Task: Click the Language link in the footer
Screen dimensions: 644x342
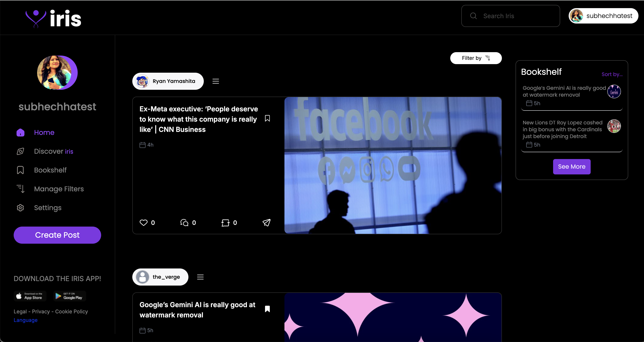Action: pyautogui.click(x=26, y=320)
